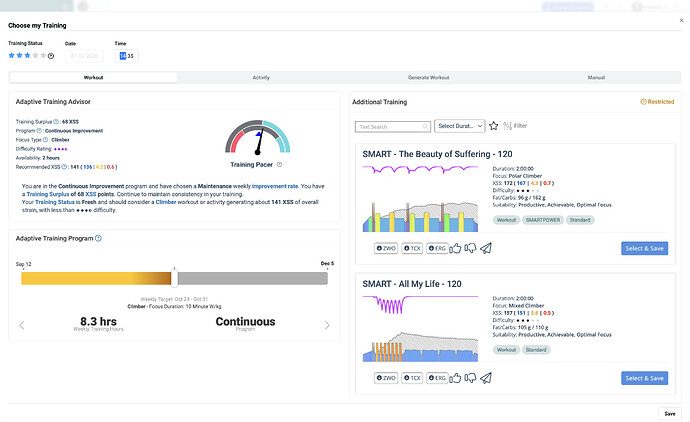Open the Filter options
The height and width of the screenshot is (422, 690).
[515, 126]
